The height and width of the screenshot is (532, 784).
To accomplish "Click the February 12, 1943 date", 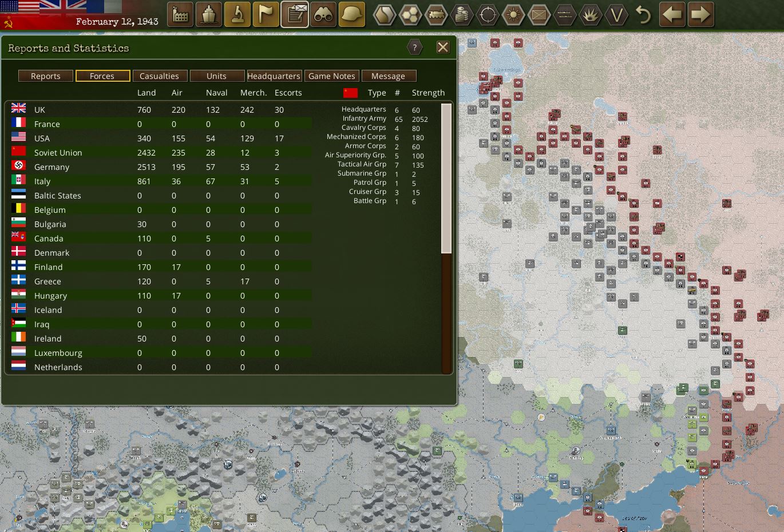I will pyautogui.click(x=117, y=22).
